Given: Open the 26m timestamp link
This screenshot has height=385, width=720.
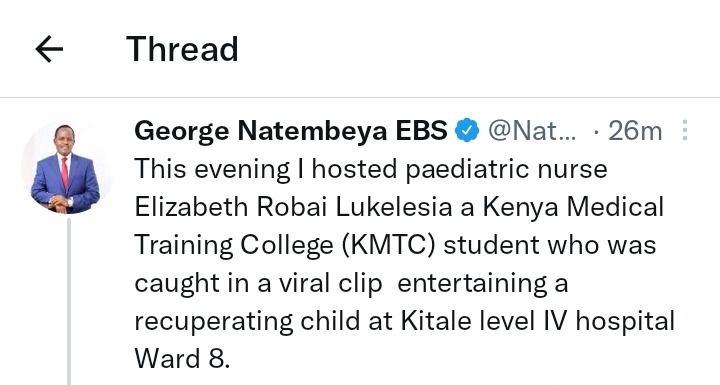Looking at the screenshot, I should pyautogui.click(x=635, y=131).
